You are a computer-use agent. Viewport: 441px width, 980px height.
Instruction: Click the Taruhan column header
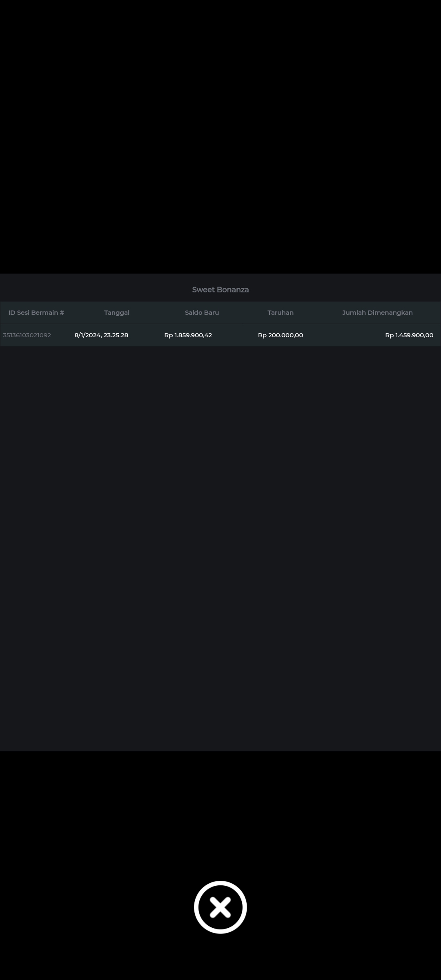pyautogui.click(x=280, y=312)
